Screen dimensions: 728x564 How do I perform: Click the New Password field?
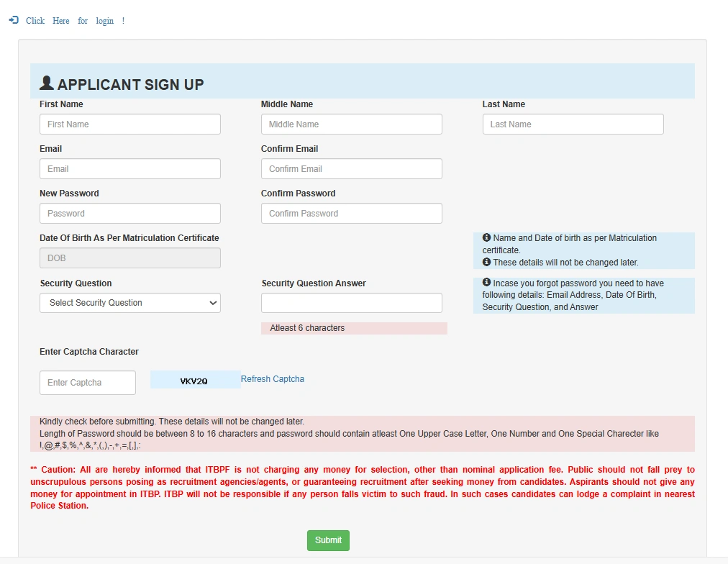pyautogui.click(x=130, y=214)
